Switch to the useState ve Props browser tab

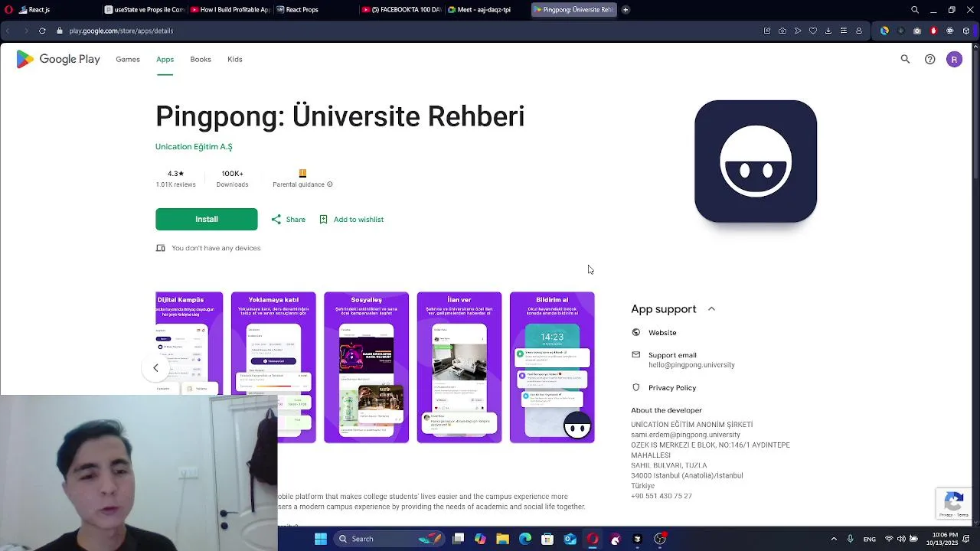143,10
